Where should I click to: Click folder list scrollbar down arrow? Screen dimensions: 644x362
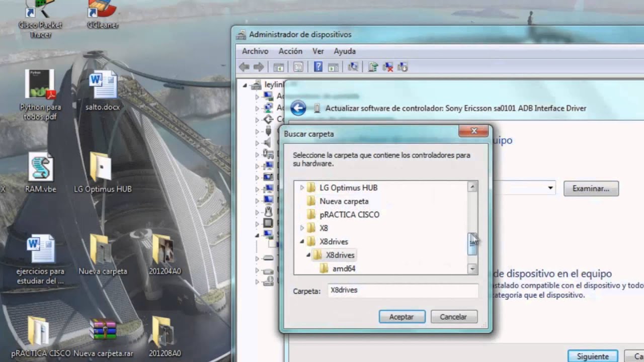[472, 269]
